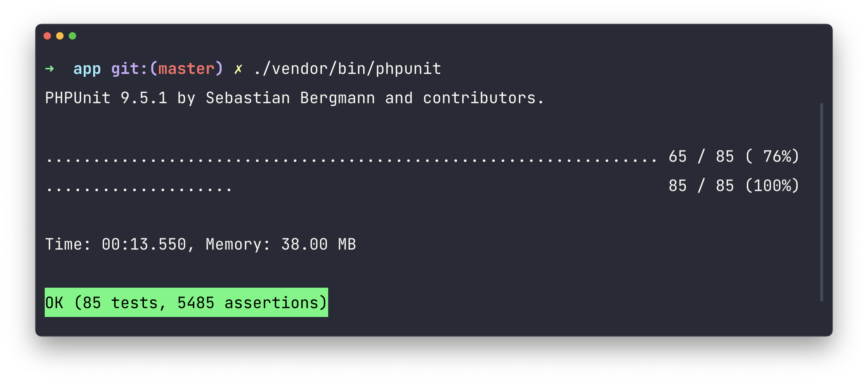Click the "85 / 85 (100%)" progress counter

click(734, 186)
